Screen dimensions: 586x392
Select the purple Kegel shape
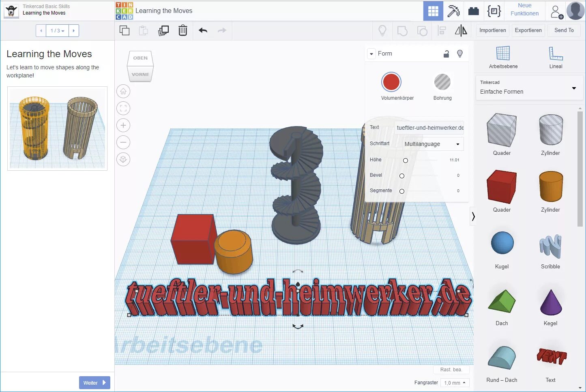tap(551, 302)
